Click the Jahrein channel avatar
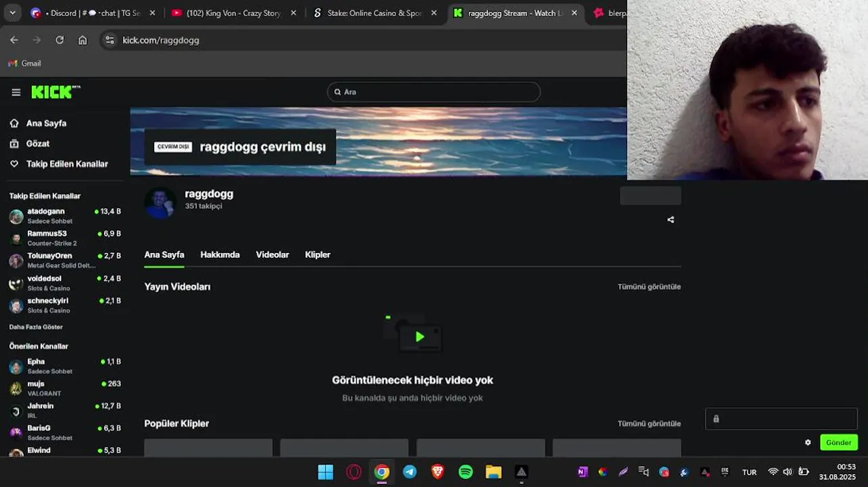The image size is (868, 487). tap(16, 411)
